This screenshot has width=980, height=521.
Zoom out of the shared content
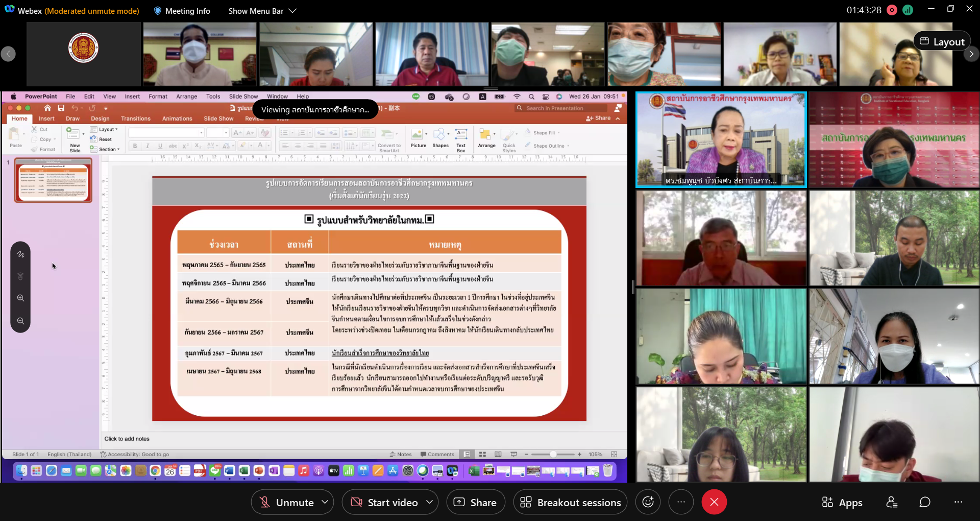point(20,321)
